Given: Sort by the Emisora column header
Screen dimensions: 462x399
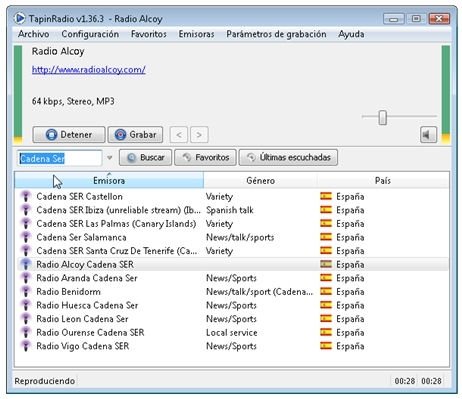Looking at the screenshot, I should pyautogui.click(x=109, y=180).
